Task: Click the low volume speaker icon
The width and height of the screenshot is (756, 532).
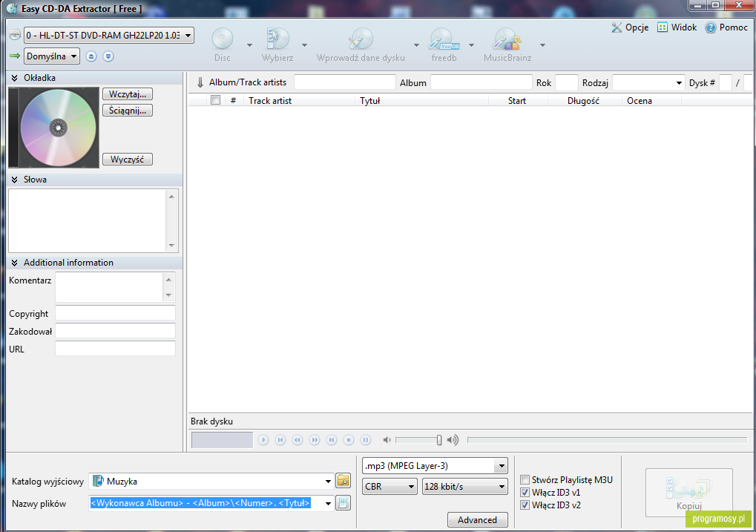Action: pyautogui.click(x=387, y=440)
